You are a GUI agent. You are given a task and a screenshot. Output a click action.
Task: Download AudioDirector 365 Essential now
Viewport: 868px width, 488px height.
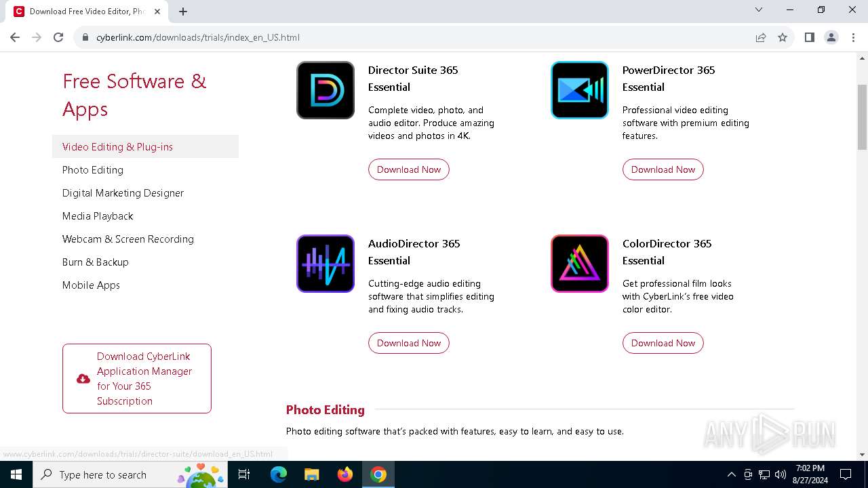click(x=409, y=343)
